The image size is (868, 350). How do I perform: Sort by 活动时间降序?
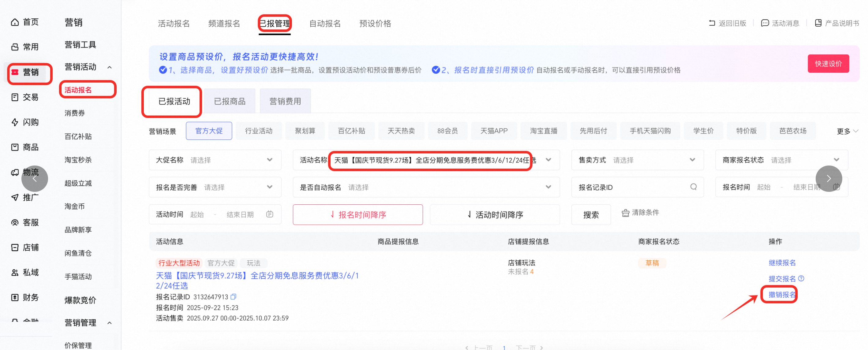click(495, 214)
